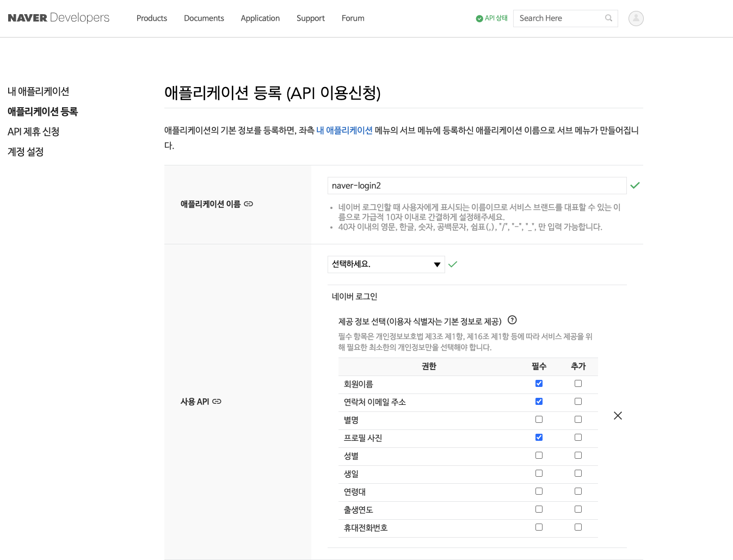Open the Application menu
This screenshot has width=733, height=560.
pyautogui.click(x=260, y=19)
